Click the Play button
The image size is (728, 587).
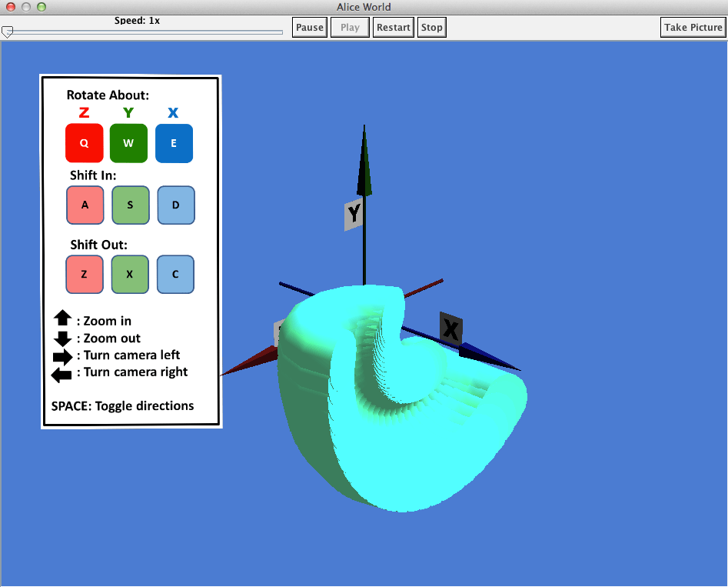point(350,28)
